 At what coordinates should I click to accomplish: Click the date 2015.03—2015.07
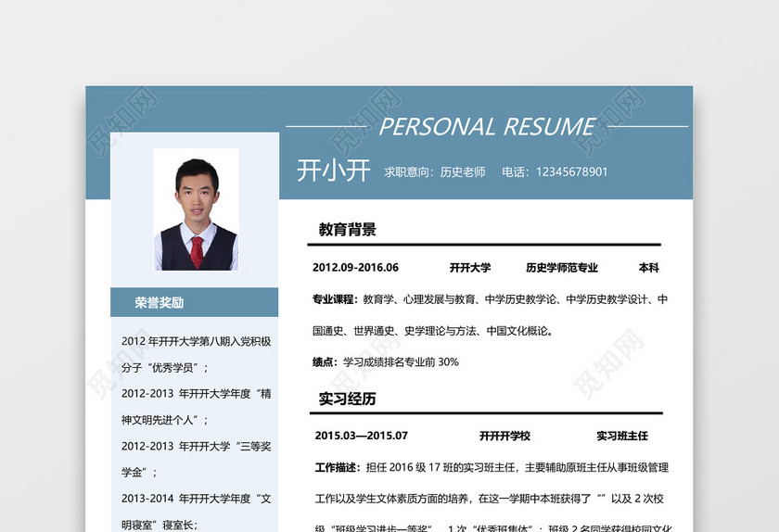[361, 436]
